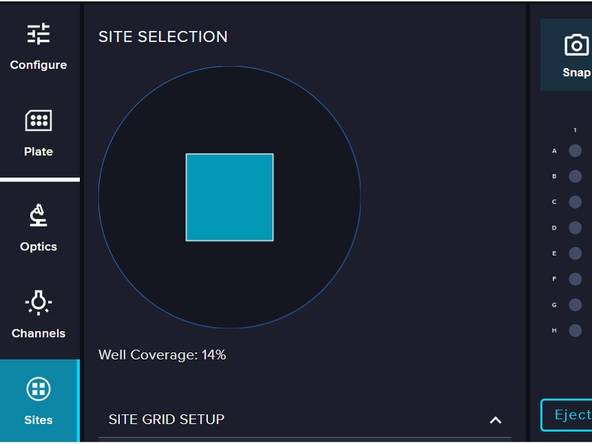Click the Channels tab label

pos(39,333)
